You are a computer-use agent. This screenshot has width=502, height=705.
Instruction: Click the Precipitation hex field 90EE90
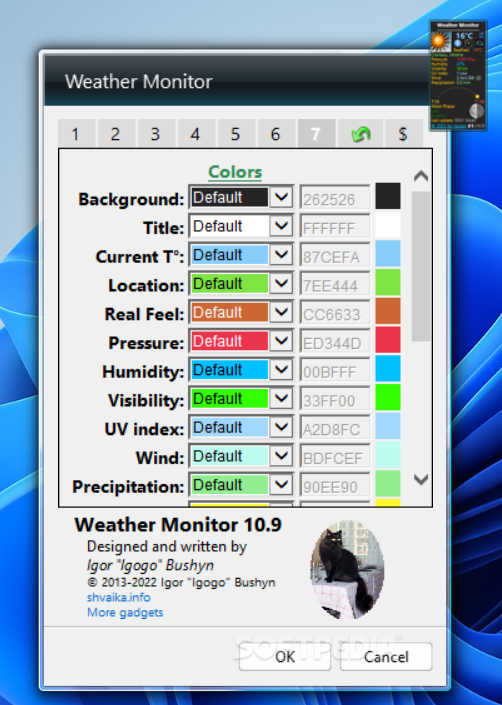click(x=335, y=486)
